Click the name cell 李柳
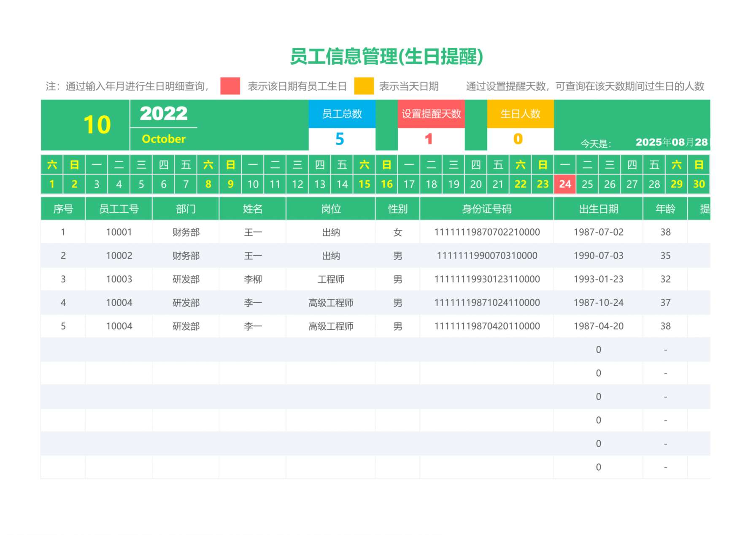This screenshot has width=756, height=535. click(253, 279)
